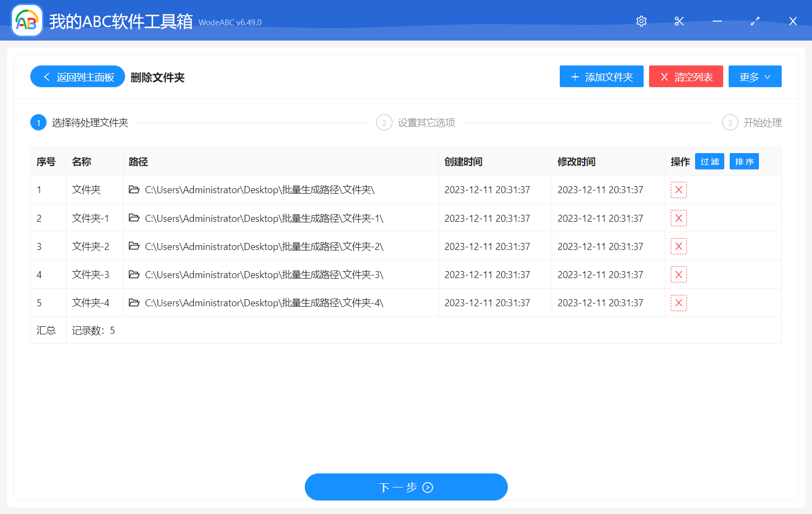Click the 添加文件夹 button
The height and width of the screenshot is (514, 812).
(601, 77)
